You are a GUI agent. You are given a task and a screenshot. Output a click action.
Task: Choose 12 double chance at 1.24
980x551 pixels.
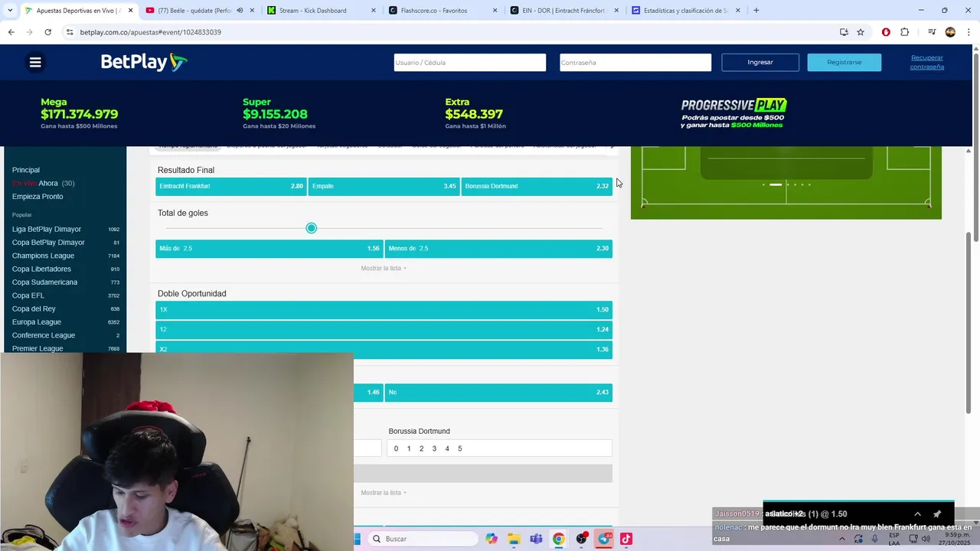[x=384, y=330]
